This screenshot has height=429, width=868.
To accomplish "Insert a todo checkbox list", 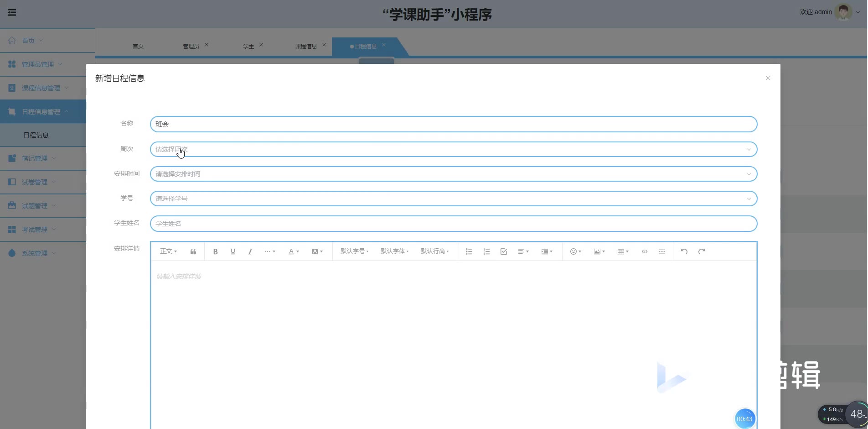I will [x=504, y=251].
